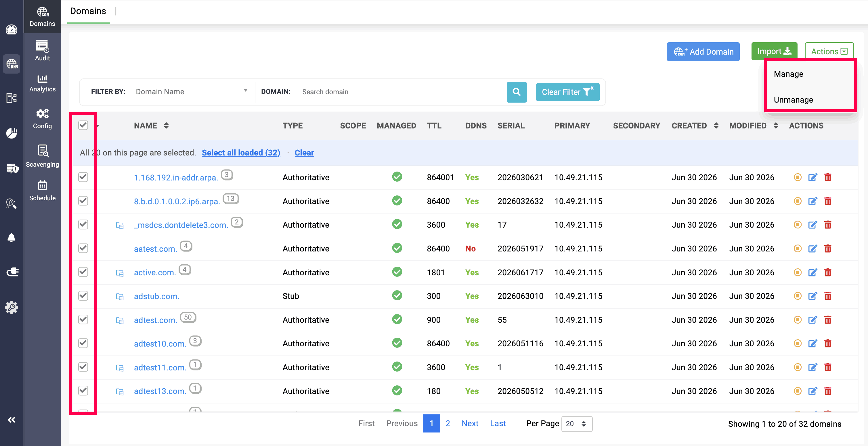
Task: Click the Import button
Action: [774, 51]
